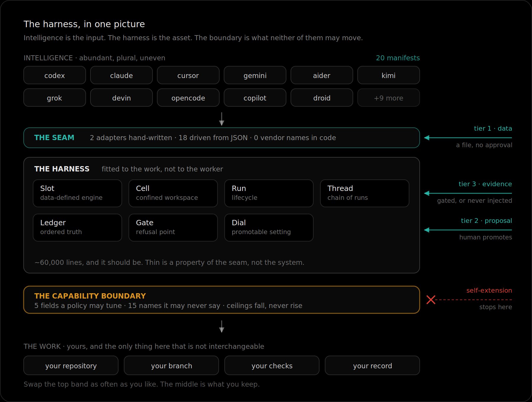Open the Cell confined workspace card
This screenshot has width=532, height=402.
pyautogui.click(x=173, y=193)
